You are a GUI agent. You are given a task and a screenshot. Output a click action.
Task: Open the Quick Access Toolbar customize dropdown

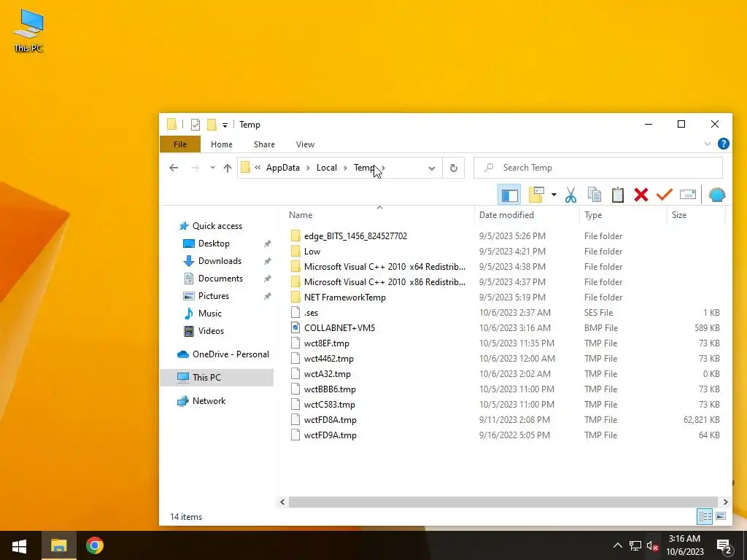(x=225, y=125)
